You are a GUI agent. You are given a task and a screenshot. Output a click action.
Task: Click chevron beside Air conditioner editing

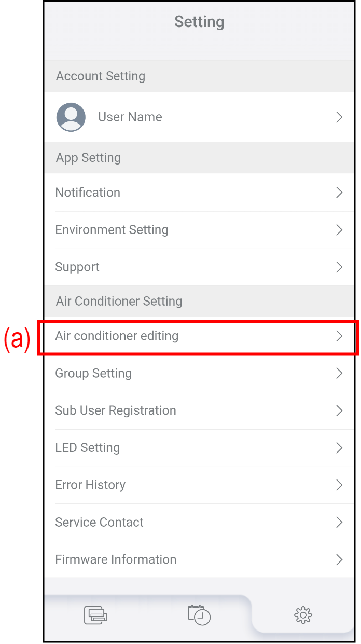tap(339, 336)
